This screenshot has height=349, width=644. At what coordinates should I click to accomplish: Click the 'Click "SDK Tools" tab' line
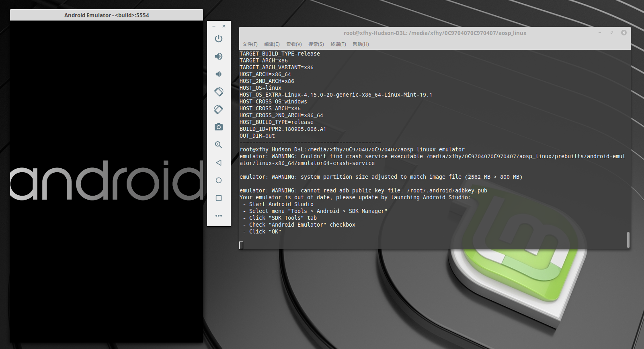click(280, 218)
